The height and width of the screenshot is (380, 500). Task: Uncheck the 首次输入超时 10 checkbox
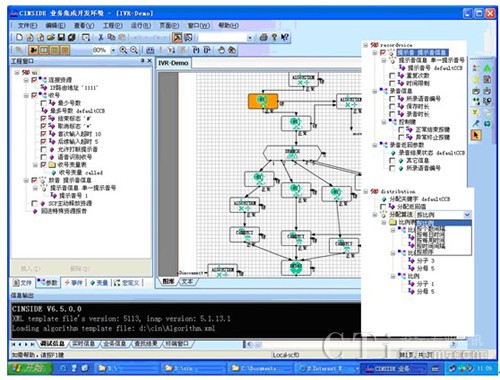(43, 134)
